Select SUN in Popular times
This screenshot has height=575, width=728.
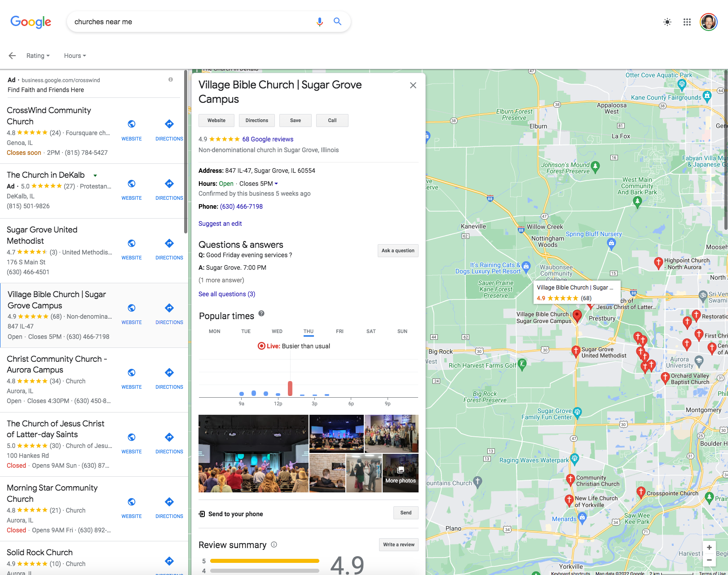pyautogui.click(x=402, y=331)
